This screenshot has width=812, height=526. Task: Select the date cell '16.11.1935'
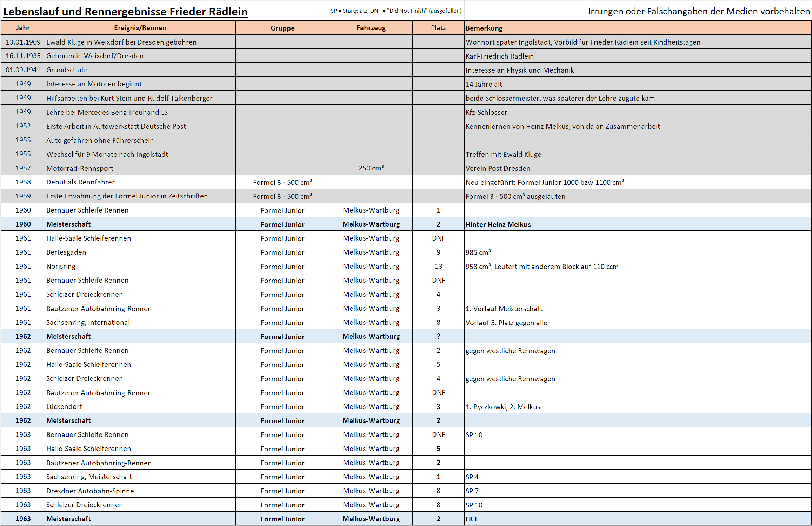tap(23, 56)
